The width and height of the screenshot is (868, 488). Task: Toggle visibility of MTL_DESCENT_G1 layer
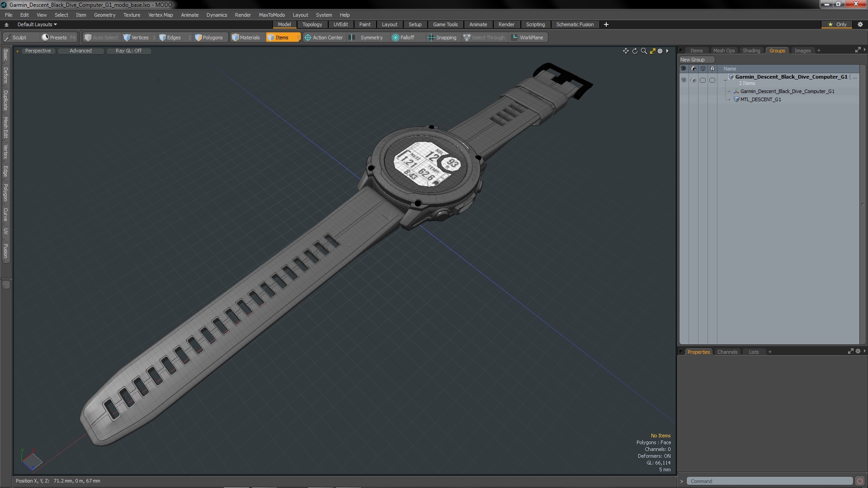[x=684, y=99]
